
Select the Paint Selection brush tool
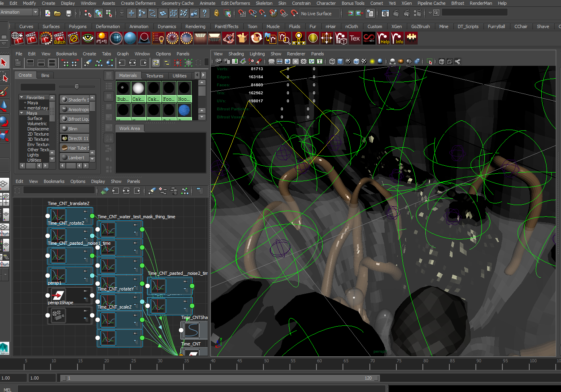pos(4,92)
